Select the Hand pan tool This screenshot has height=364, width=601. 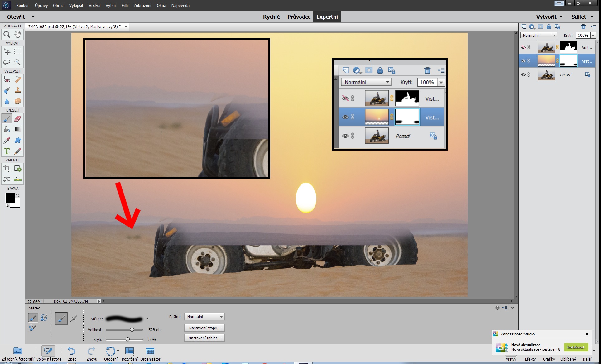[18, 34]
